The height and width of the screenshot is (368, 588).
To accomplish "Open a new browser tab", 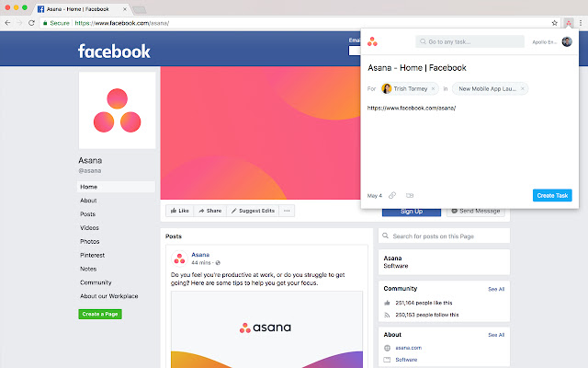I will (x=139, y=10).
